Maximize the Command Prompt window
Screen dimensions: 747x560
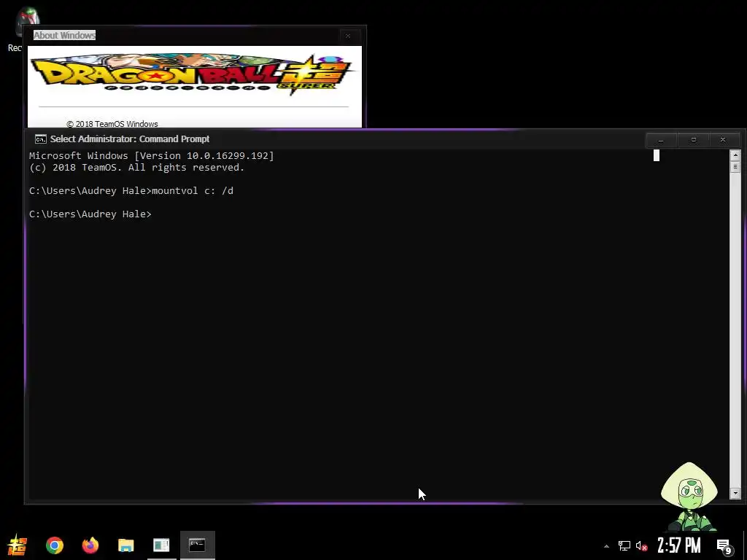tap(694, 140)
